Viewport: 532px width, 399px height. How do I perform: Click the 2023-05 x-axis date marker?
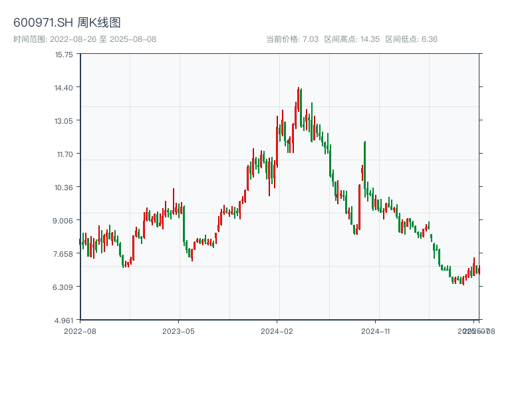(178, 331)
